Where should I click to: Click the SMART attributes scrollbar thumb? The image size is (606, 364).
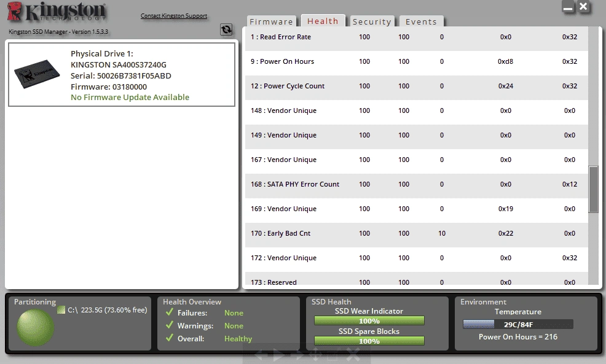tap(593, 190)
